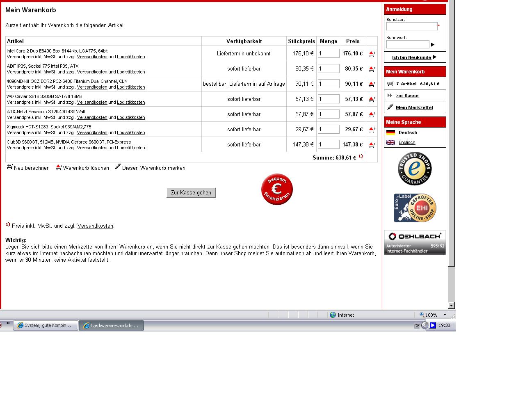Click the vertical scrollbar down arrow
This screenshot has height=420, width=525.
click(x=452, y=305)
